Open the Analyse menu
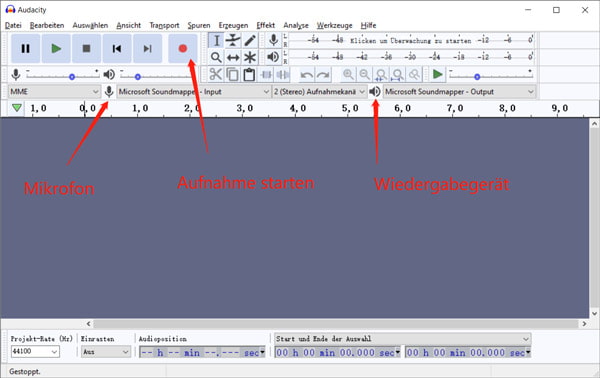The width and height of the screenshot is (600, 378). [296, 25]
